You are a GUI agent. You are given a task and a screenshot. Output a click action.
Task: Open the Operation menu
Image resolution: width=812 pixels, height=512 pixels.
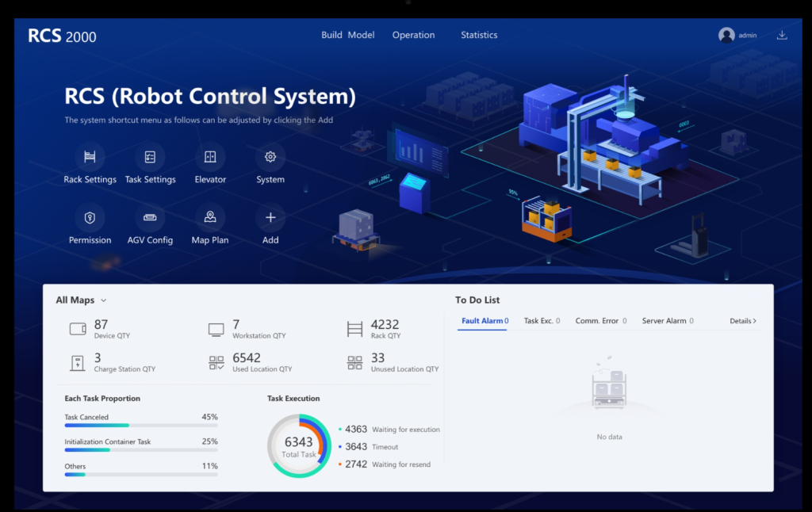(413, 35)
